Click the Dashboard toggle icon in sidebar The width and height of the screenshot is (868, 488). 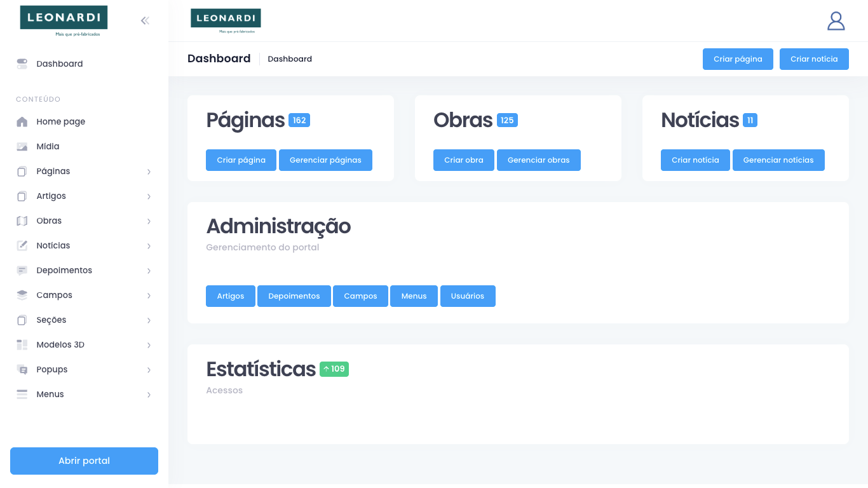[x=22, y=64]
